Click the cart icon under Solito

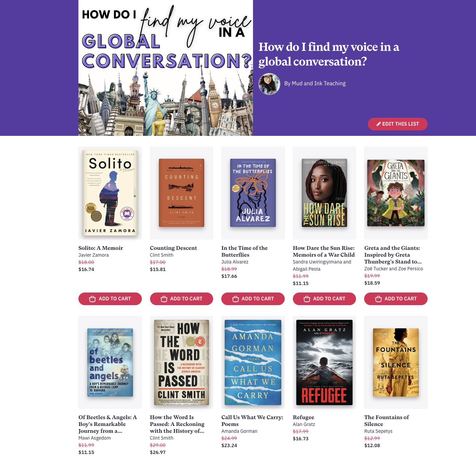tap(92, 299)
